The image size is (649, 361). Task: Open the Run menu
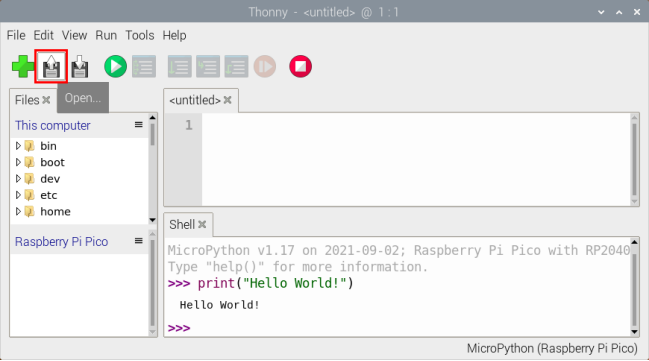click(106, 35)
